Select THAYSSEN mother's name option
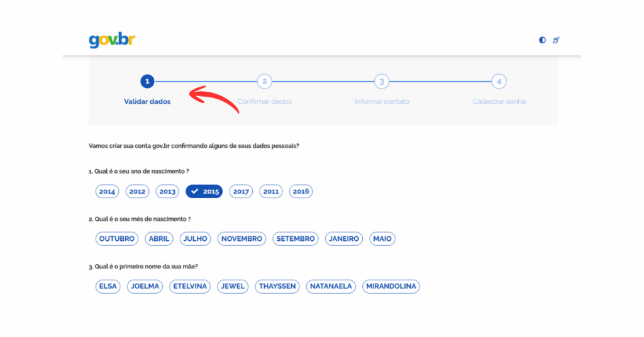The image size is (644, 337). pos(277,286)
